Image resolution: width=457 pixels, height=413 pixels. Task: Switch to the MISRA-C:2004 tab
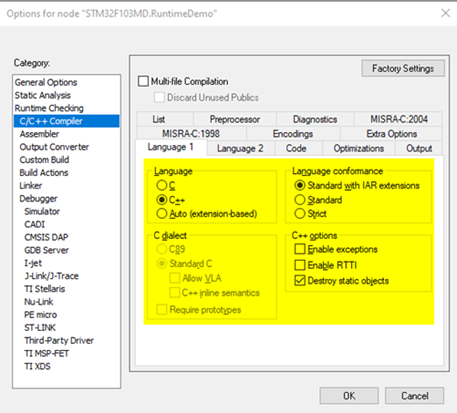pyautogui.click(x=399, y=119)
